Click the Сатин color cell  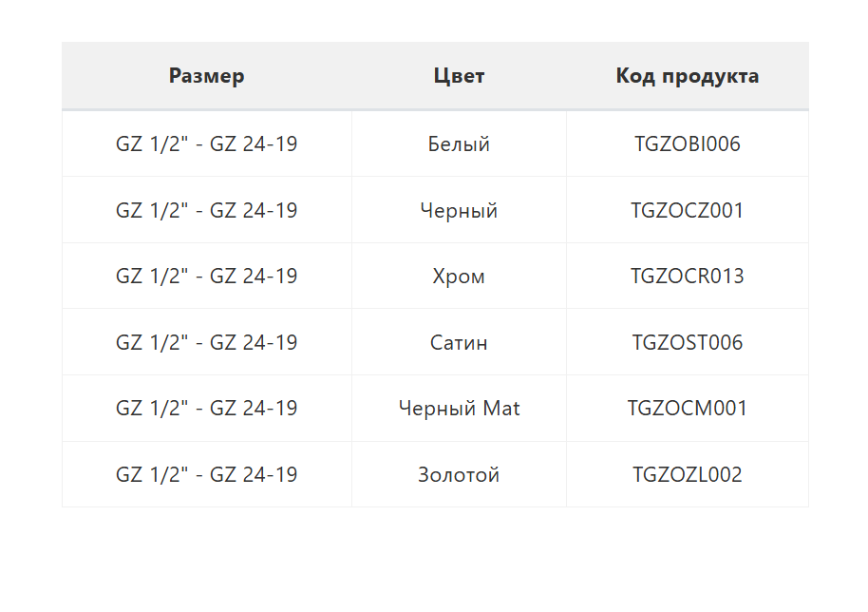(x=459, y=342)
